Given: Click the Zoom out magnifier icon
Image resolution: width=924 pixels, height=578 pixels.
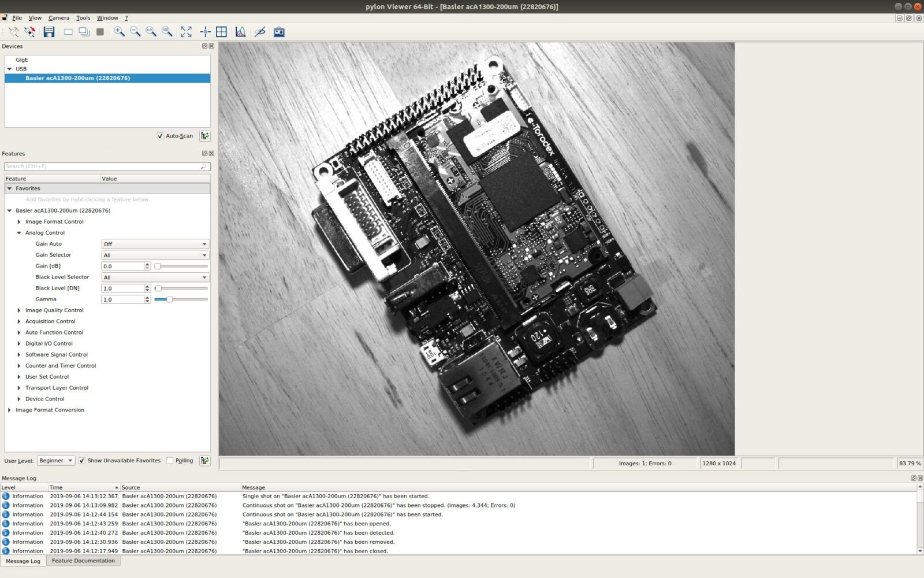Looking at the screenshot, I should click(135, 32).
